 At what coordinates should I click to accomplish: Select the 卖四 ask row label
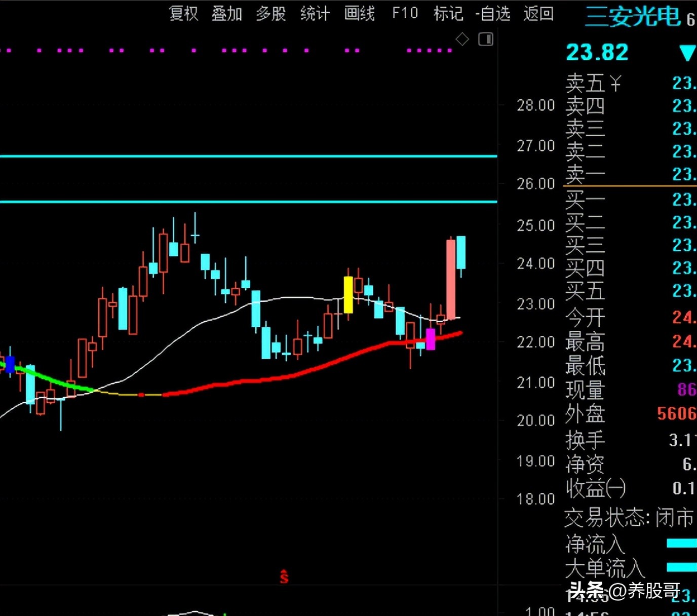coord(585,106)
